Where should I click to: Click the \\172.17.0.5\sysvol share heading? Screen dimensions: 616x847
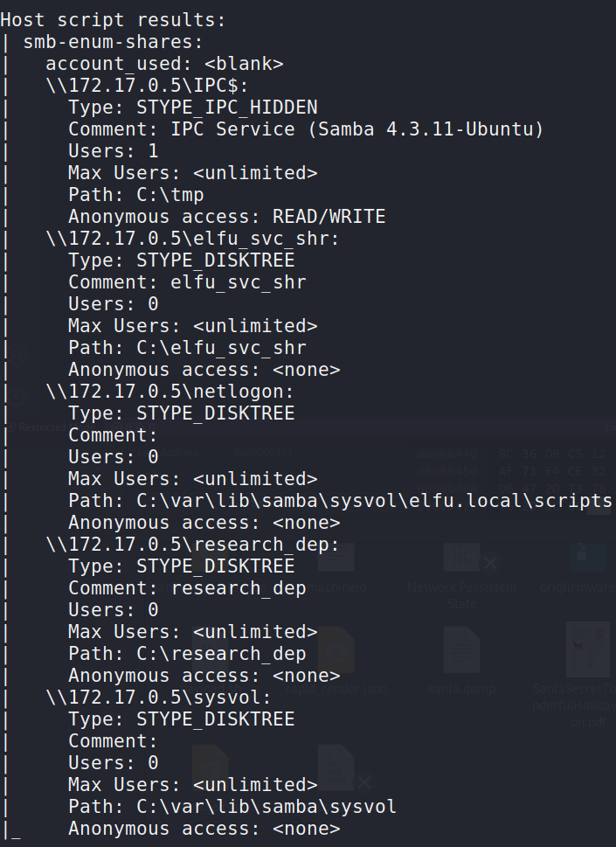click(x=158, y=697)
